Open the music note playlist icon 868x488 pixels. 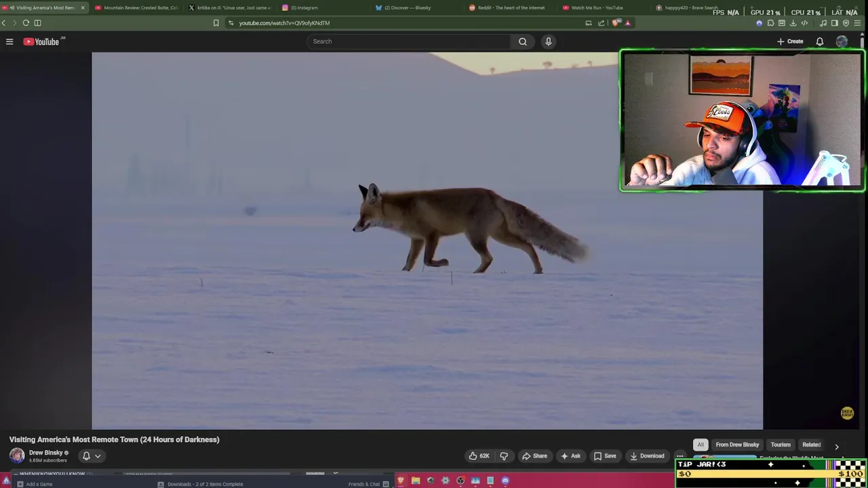pyautogui.click(x=823, y=23)
